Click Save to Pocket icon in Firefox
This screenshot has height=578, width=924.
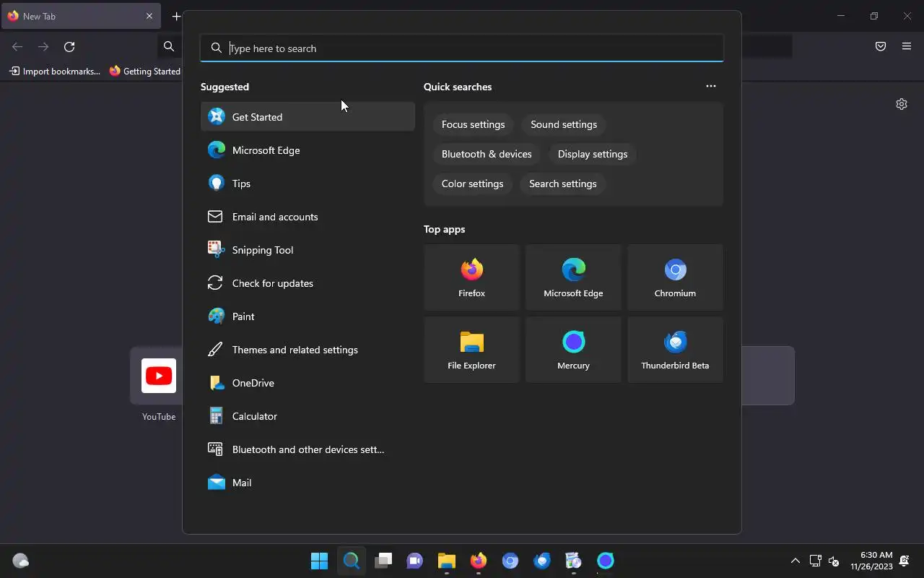coord(881,47)
